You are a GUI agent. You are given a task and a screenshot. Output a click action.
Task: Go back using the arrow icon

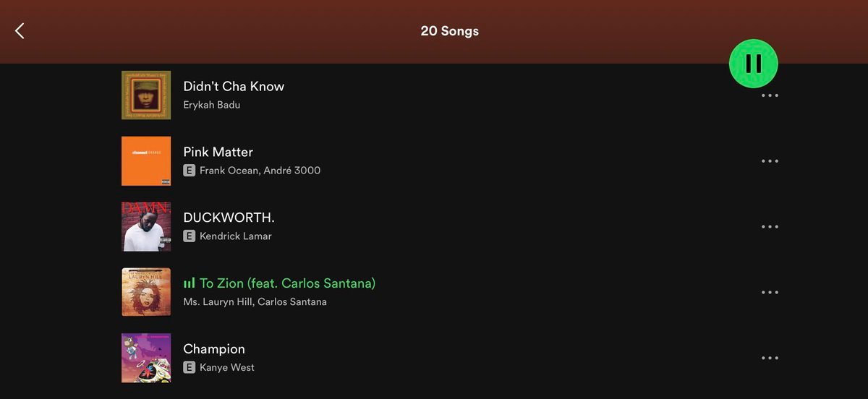pyautogui.click(x=20, y=30)
